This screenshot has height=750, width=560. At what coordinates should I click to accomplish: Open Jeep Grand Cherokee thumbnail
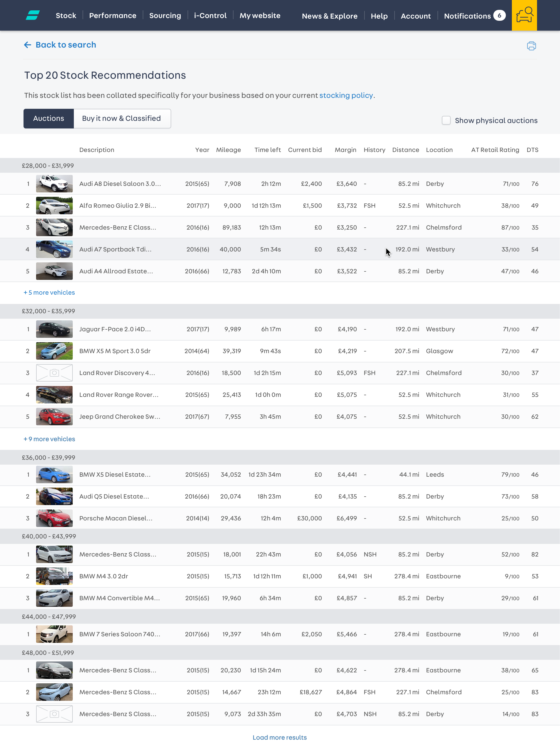54,417
